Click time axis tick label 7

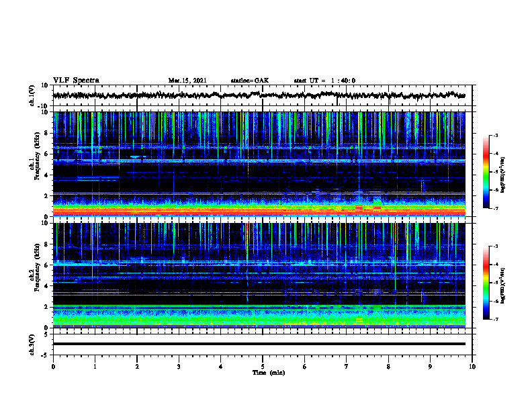coord(347,367)
